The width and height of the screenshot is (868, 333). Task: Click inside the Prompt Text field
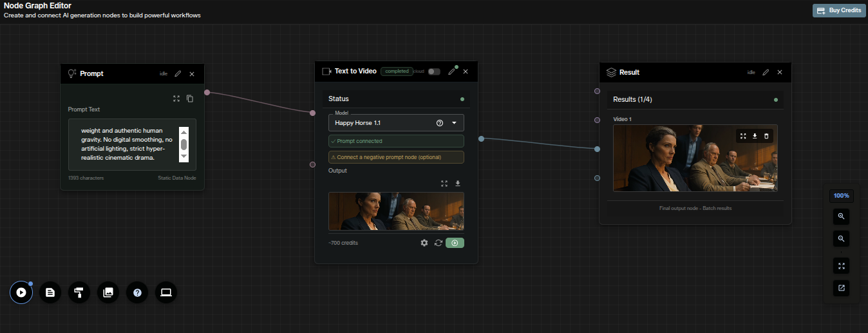[132, 144]
